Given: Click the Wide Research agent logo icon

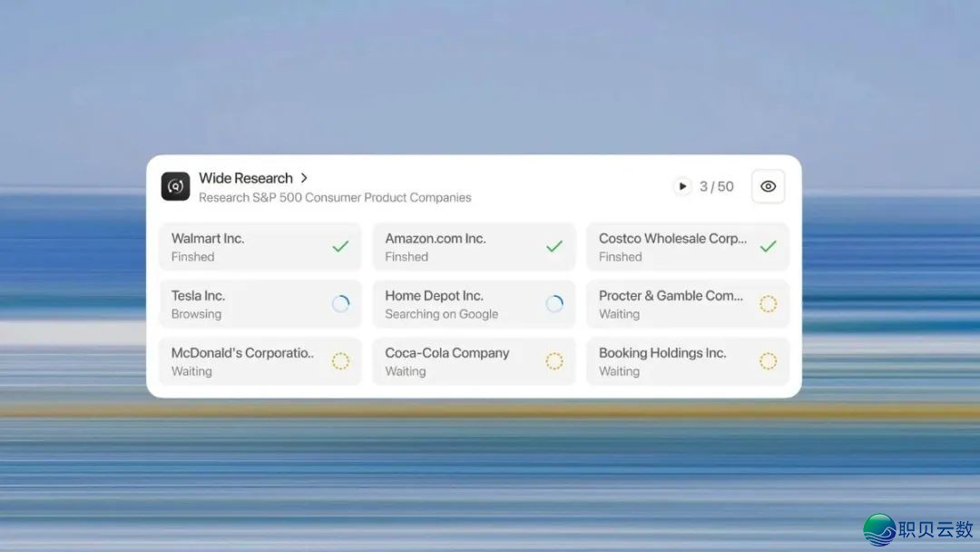Looking at the screenshot, I should (175, 186).
